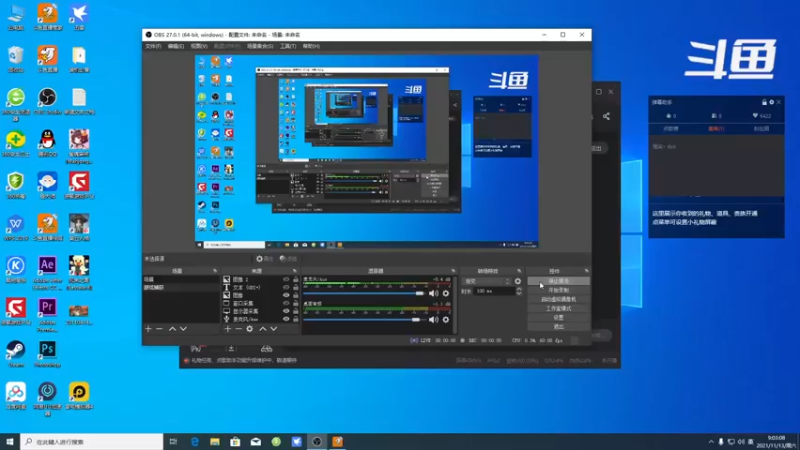Screen dimensions: 800x450
Task: Pop out the 混音器 dock panel
Action: click(x=453, y=271)
